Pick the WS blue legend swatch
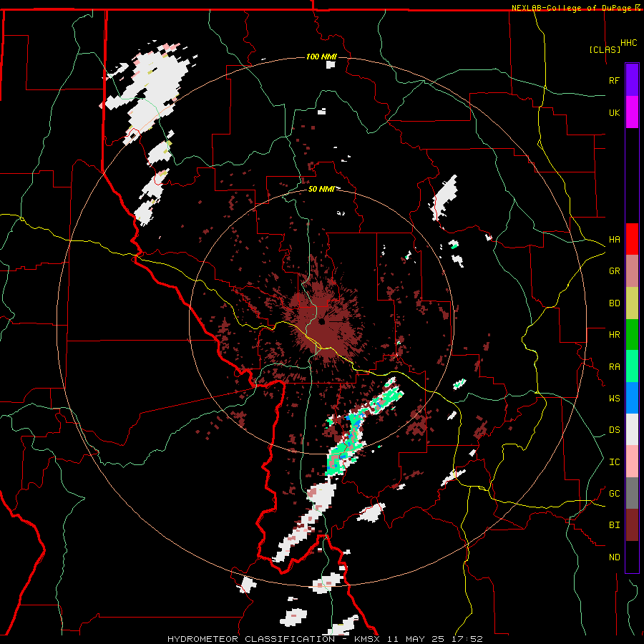This screenshot has height=644, width=644. 632,398
